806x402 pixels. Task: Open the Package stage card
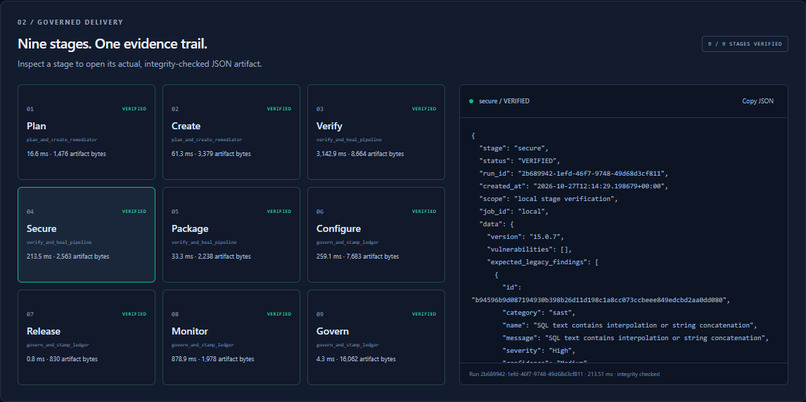[x=231, y=235]
